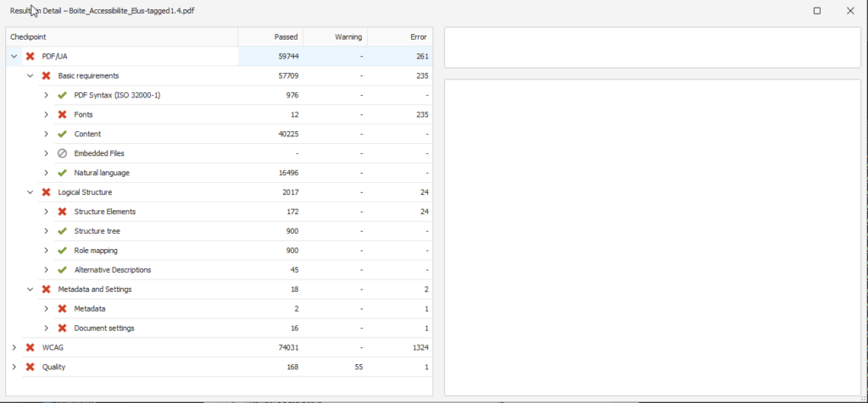Viewport: 868px width, 403px height.
Task: Sort by the Passed column header
Action: click(x=270, y=36)
